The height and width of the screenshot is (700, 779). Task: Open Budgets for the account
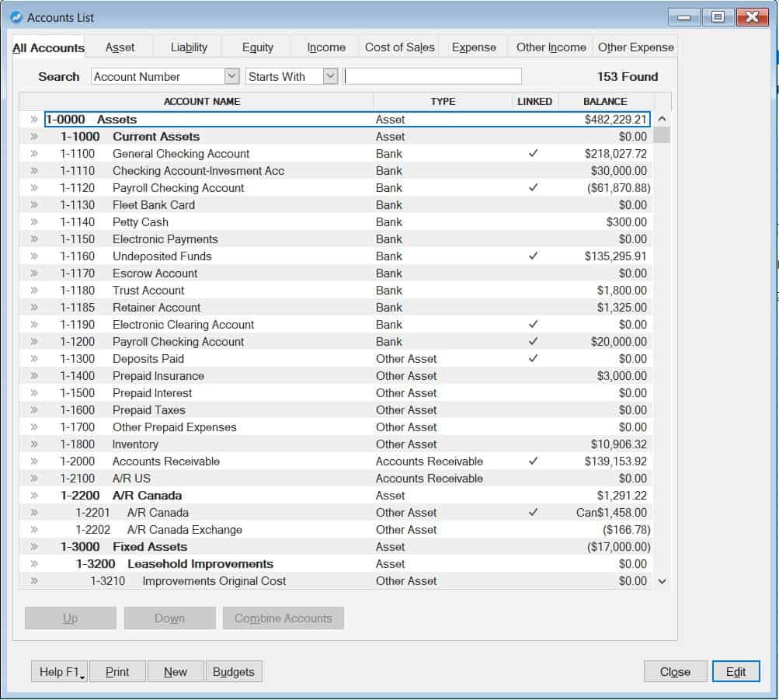pos(234,672)
